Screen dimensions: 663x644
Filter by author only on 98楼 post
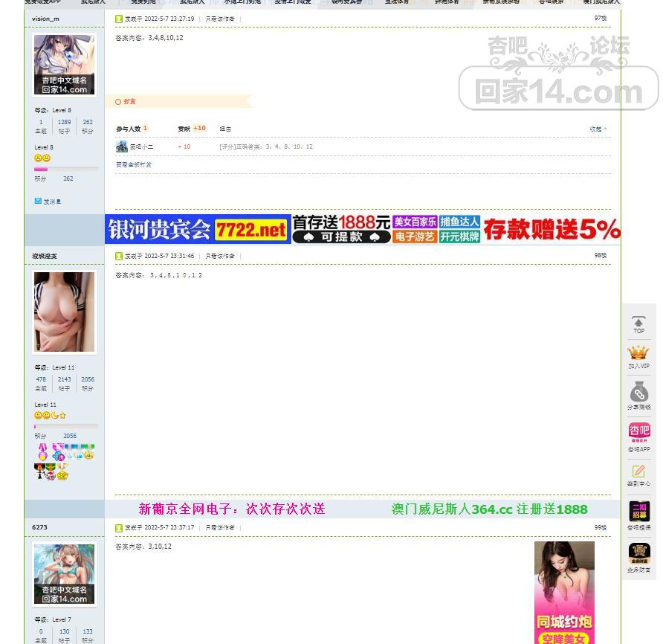[219, 256]
